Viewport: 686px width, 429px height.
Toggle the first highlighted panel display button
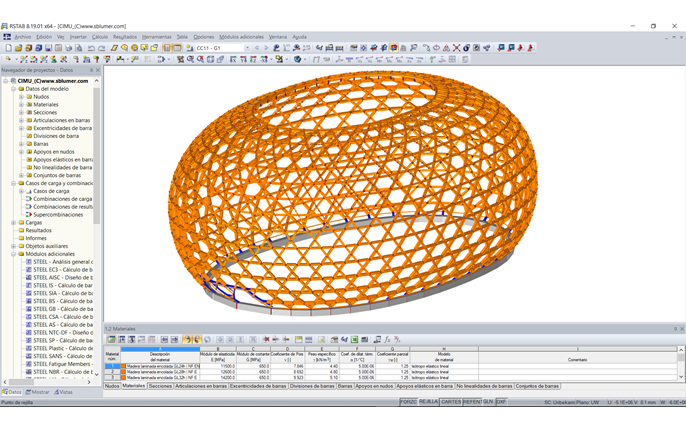click(167, 48)
